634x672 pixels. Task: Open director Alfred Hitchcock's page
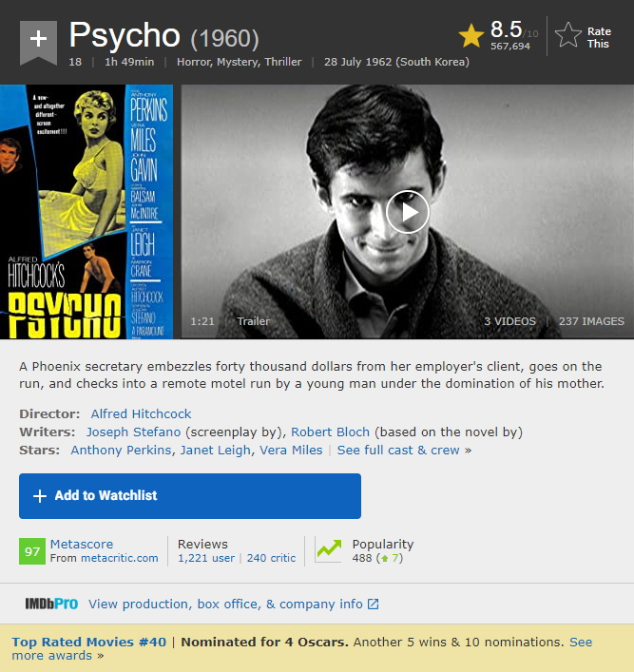coord(141,414)
